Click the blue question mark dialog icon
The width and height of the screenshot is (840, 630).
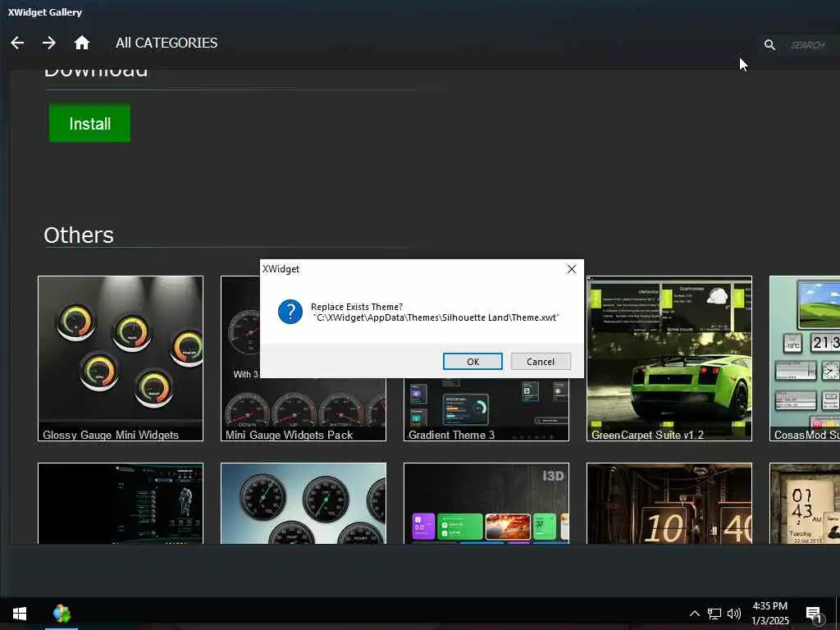[290, 312]
